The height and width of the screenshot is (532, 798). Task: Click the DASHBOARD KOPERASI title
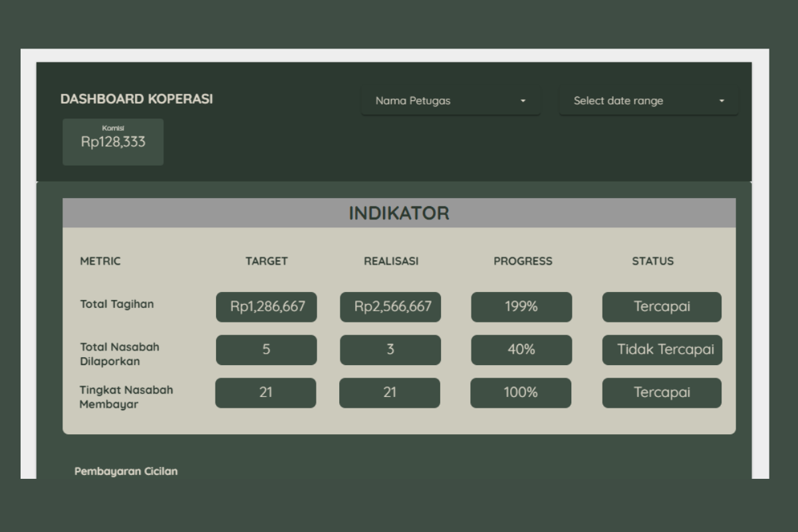[136, 99]
